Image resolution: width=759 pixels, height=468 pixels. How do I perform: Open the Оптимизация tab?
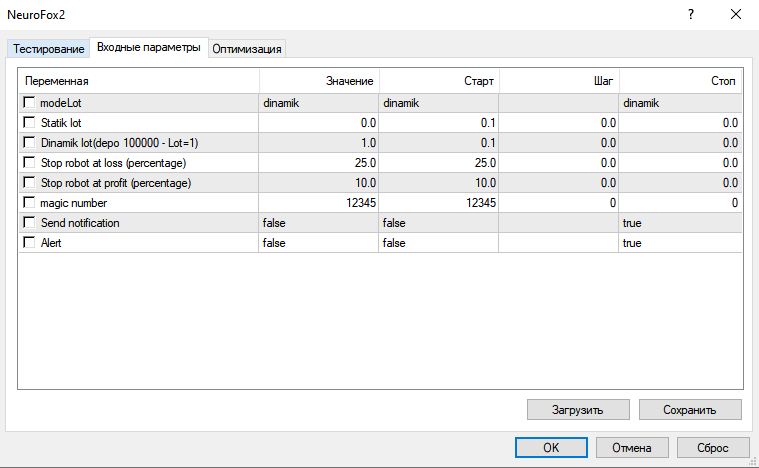pos(247,49)
